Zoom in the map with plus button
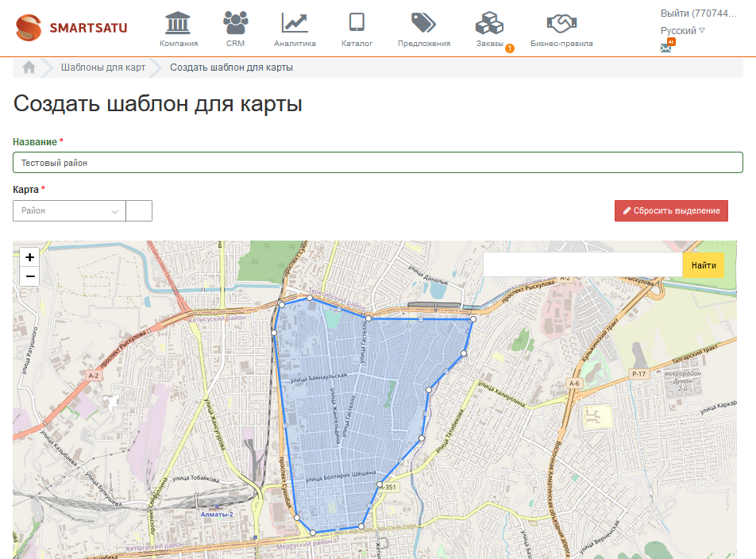Screen dimensions: 756x559 point(29,256)
